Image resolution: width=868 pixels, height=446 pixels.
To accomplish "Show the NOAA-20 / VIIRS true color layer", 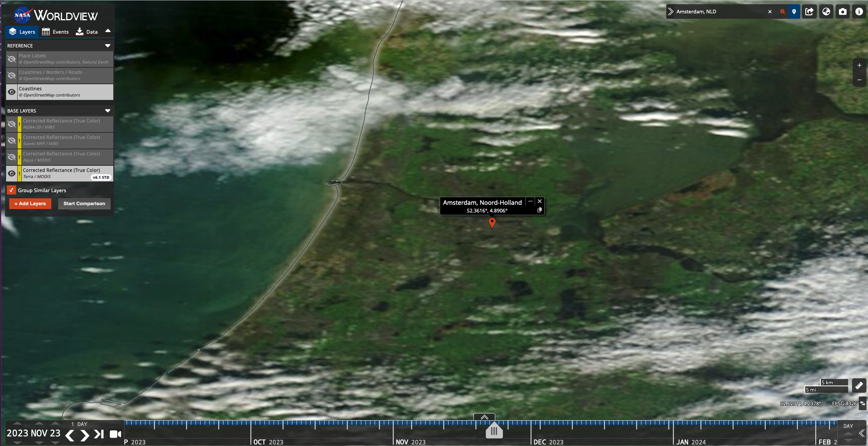I will coord(12,124).
